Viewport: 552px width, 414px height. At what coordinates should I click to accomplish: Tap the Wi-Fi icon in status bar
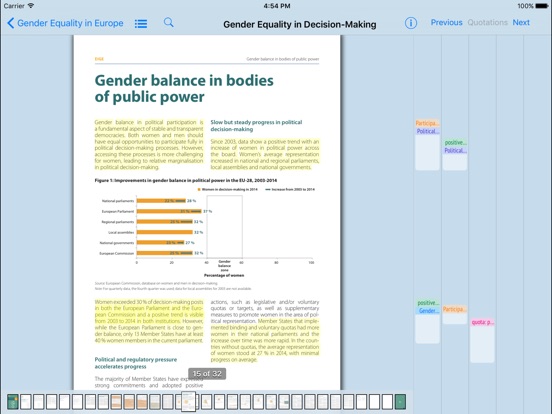[31, 6]
